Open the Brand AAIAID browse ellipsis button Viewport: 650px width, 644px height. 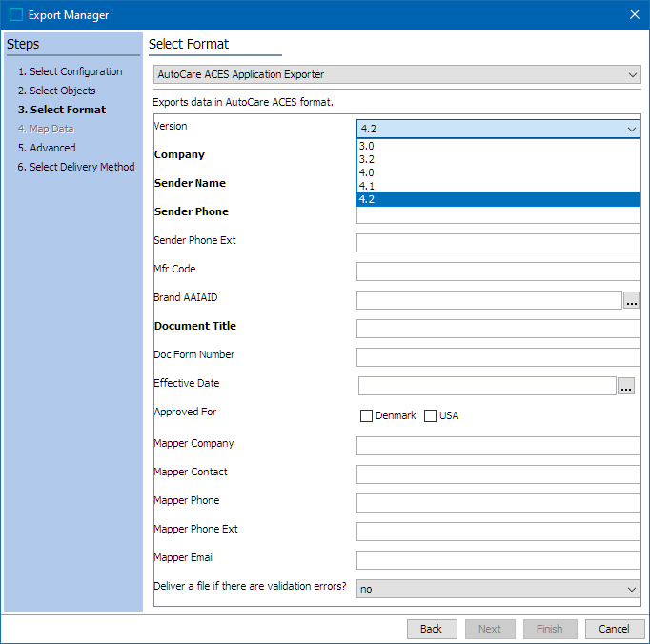[631, 300]
